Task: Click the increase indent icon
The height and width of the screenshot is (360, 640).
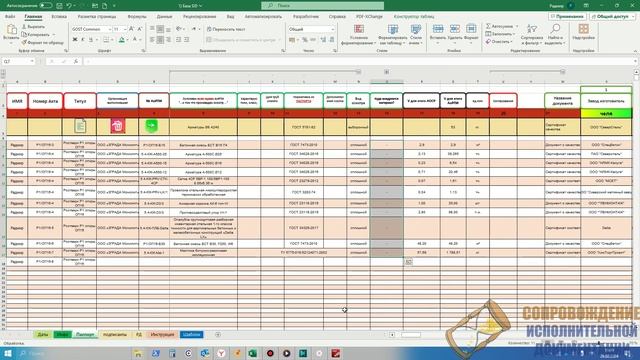Action: [x=187, y=40]
